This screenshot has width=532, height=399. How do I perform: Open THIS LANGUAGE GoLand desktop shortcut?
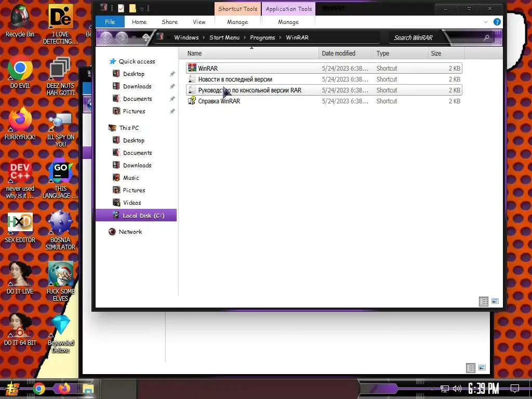pyautogui.click(x=60, y=179)
